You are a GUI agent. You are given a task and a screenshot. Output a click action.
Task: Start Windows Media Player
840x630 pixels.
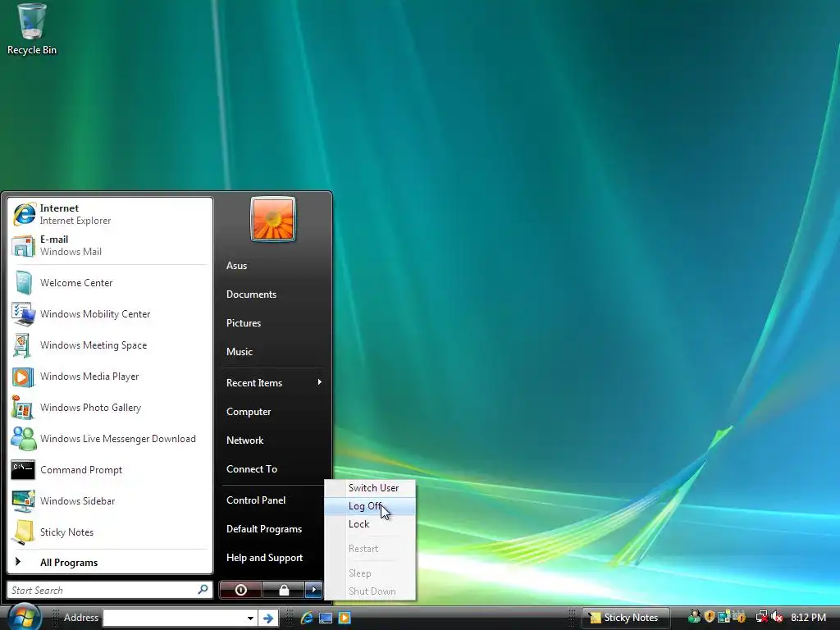(x=109, y=376)
